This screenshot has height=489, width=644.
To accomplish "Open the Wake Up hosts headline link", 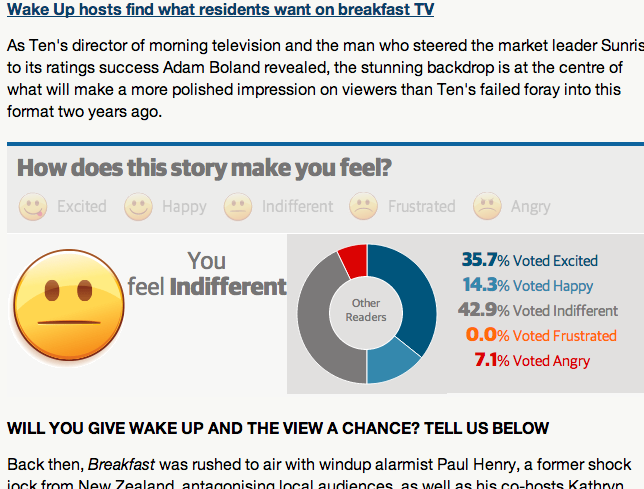I will click(221, 9).
